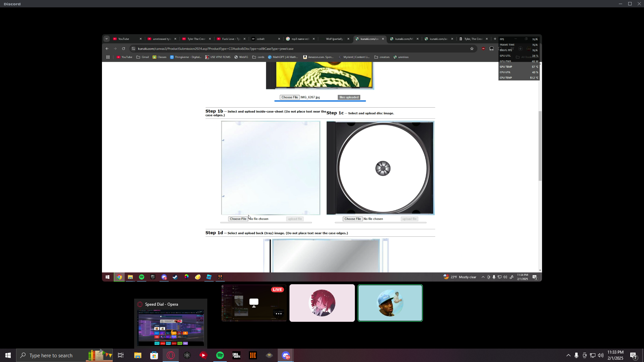Viewport: 644px width, 362px height.
Task: Open Opera from the Windows taskbar
Action: 171,355
